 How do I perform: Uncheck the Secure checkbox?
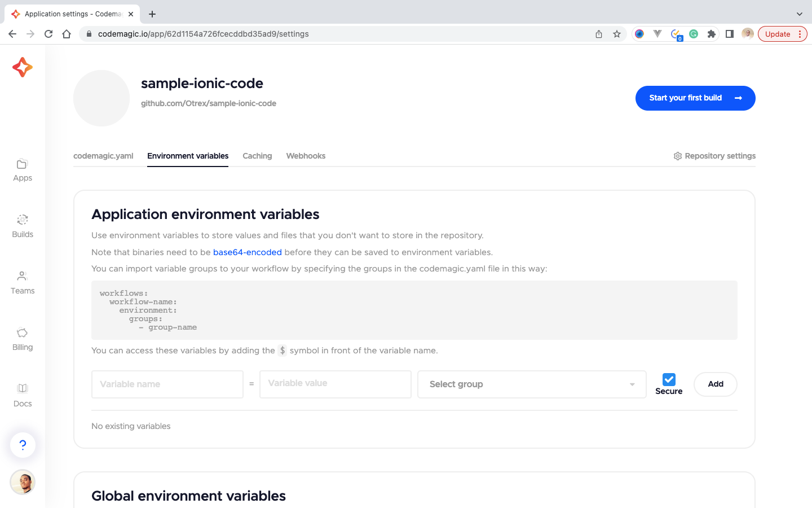[669, 379]
